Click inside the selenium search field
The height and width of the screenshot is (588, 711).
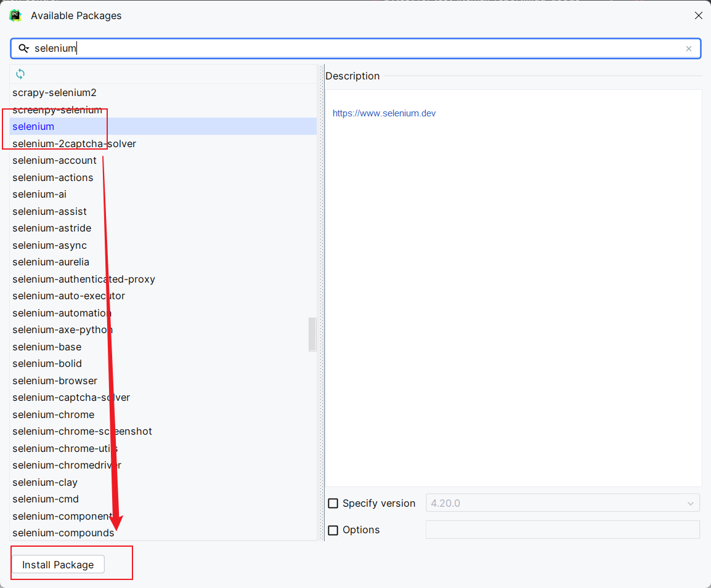355,49
